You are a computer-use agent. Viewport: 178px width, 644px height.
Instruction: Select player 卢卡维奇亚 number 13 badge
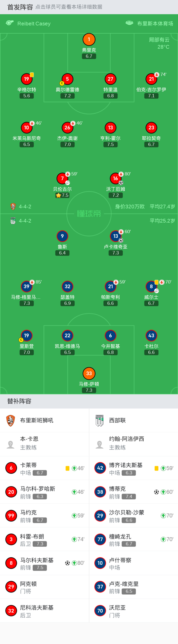(115, 236)
